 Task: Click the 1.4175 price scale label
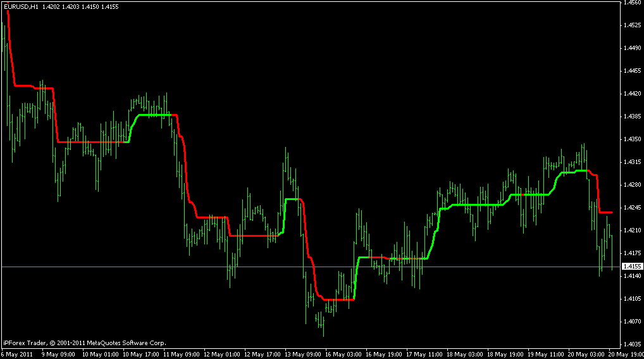(632, 253)
